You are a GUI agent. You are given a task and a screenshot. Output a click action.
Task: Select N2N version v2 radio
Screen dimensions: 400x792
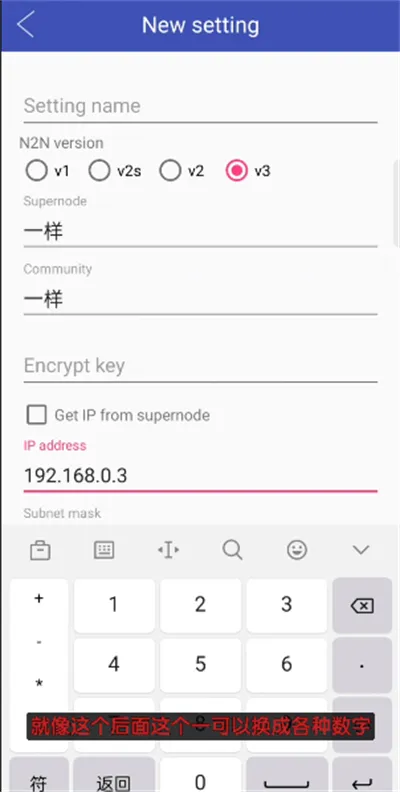point(182,171)
